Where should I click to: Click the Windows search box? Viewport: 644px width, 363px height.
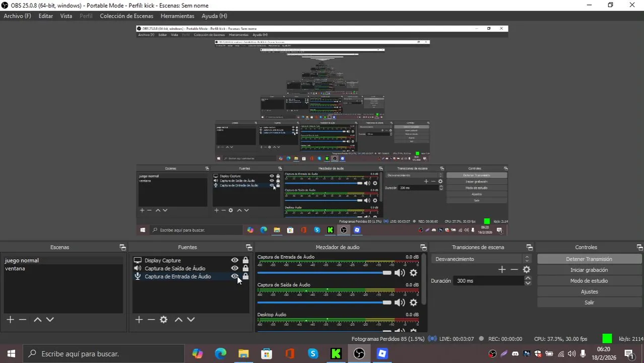click(x=104, y=354)
